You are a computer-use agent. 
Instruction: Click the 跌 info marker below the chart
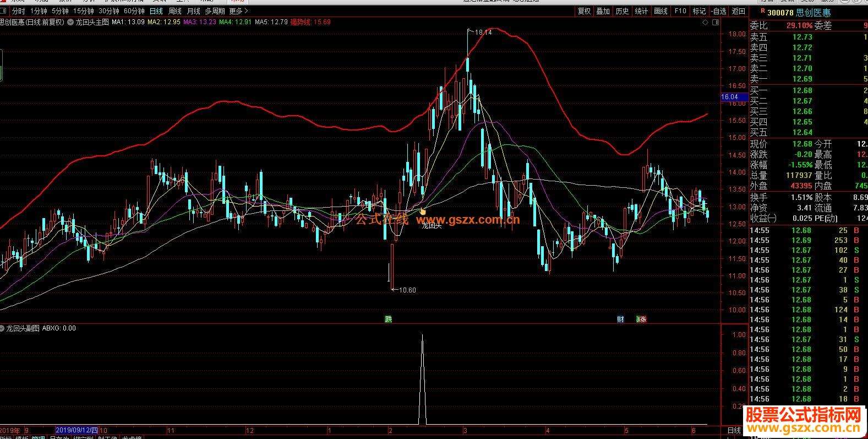389,319
